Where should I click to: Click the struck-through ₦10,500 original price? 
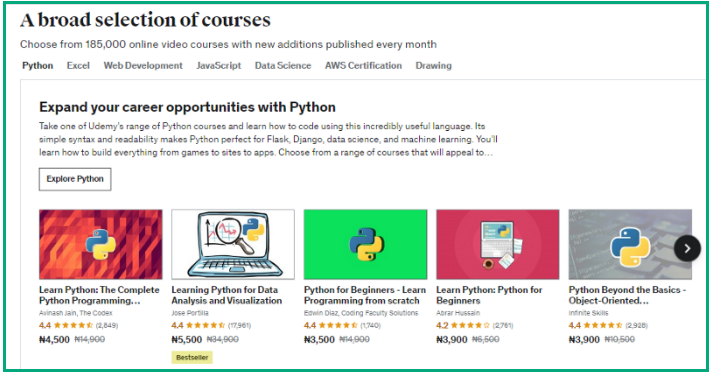coord(619,340)
